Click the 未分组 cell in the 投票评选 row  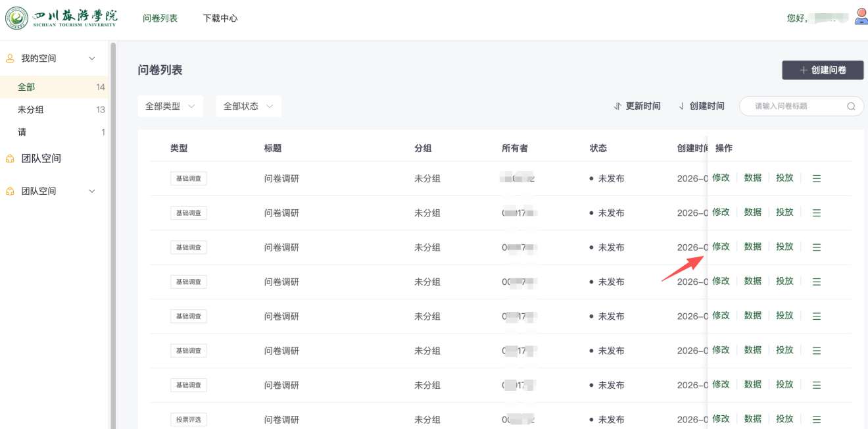pos(427,420)
